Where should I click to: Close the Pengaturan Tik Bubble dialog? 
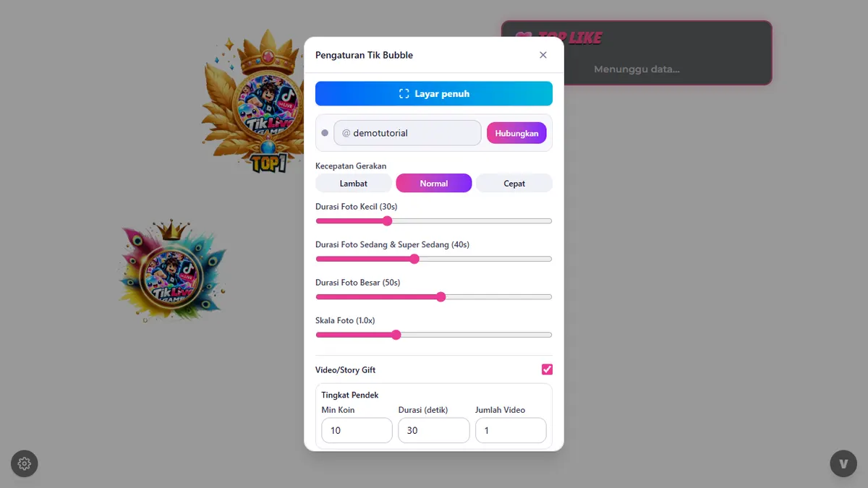[x=543, y=55]
